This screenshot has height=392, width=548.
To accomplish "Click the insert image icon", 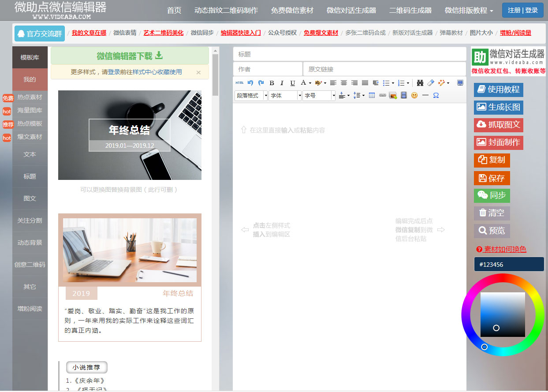I will click(392, 95).
